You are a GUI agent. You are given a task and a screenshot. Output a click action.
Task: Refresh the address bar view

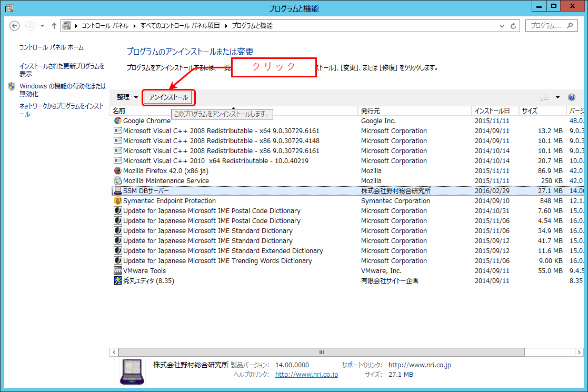(513, 26)
